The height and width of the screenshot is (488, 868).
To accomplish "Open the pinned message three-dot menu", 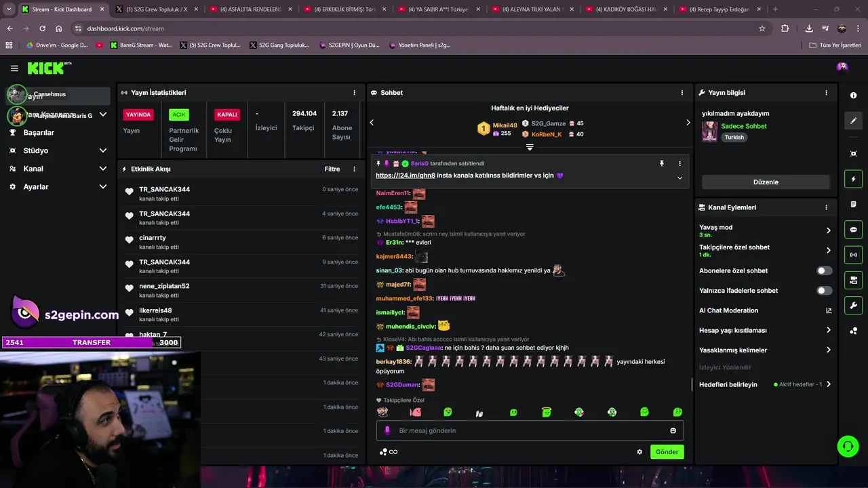I will pyautogui.click(x=679, y=163).
